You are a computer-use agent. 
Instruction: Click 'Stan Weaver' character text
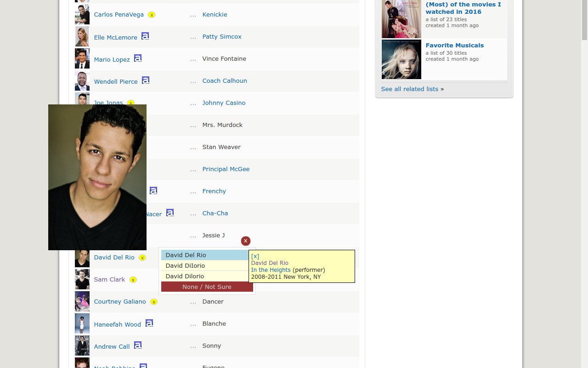click(221, 147)
